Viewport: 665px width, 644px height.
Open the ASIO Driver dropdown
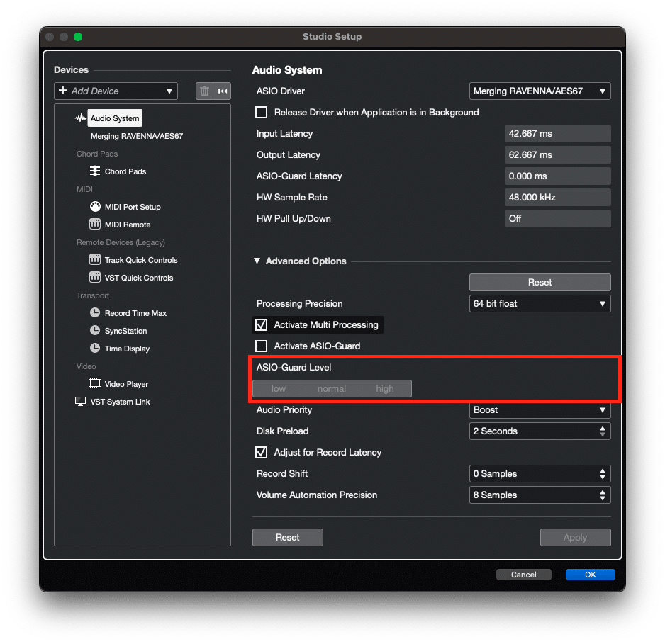[x=540, y=91]
